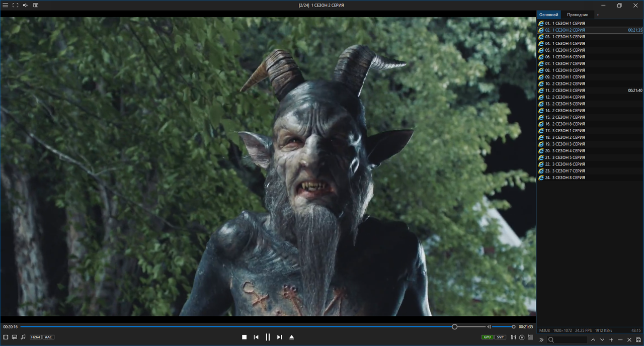Open video settings icon at bottom left
The width and height of the screenshot is (644, 346).
point(6,337)
